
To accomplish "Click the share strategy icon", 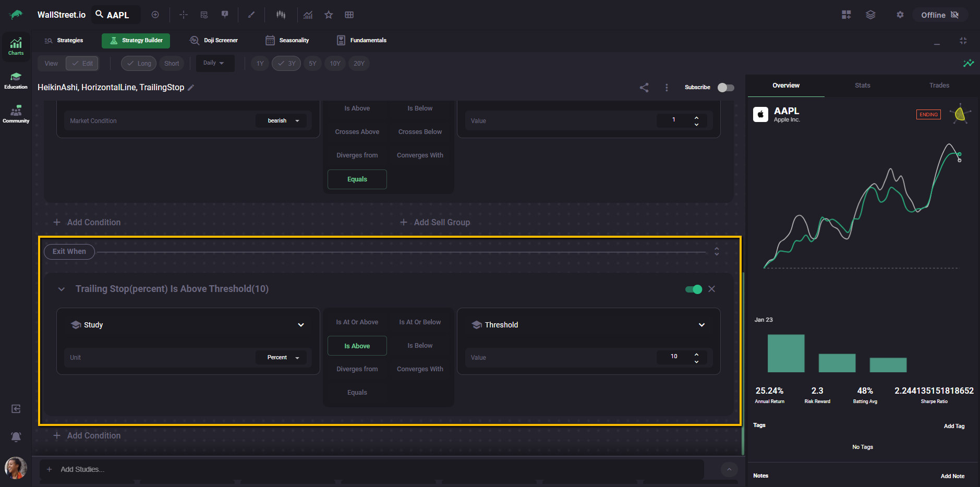I will click(x=644, y=88).
